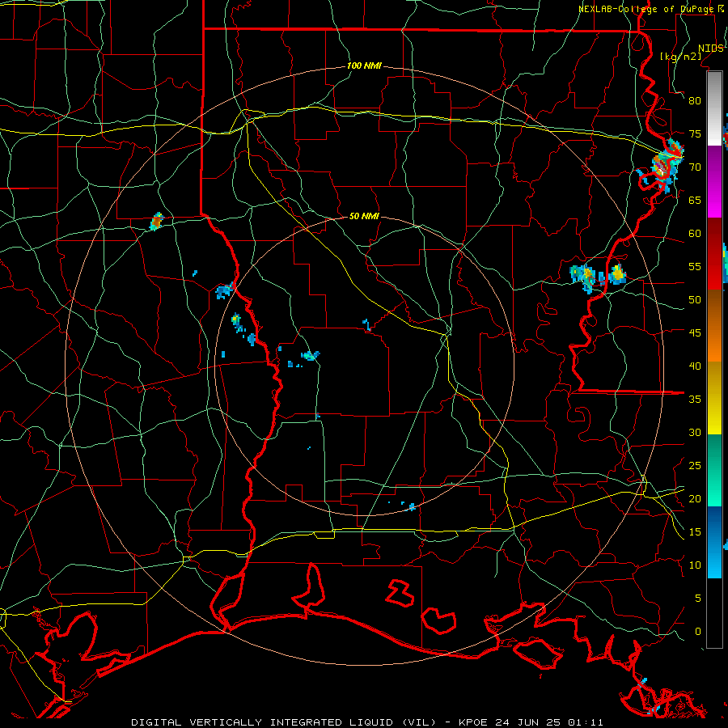Click the 75 value on the VIL scale
The width and height of the screenshot is (728, 728).
(x=695, y=134)
